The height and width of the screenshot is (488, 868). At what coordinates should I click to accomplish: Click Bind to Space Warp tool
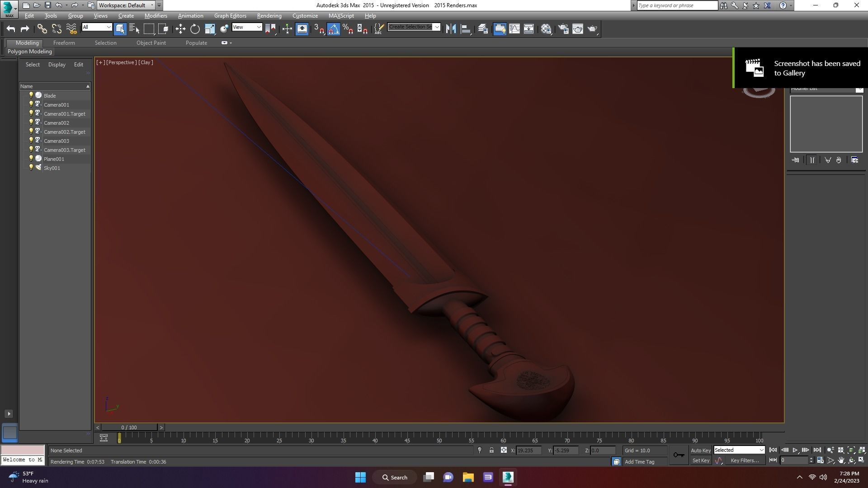[71, 29]
